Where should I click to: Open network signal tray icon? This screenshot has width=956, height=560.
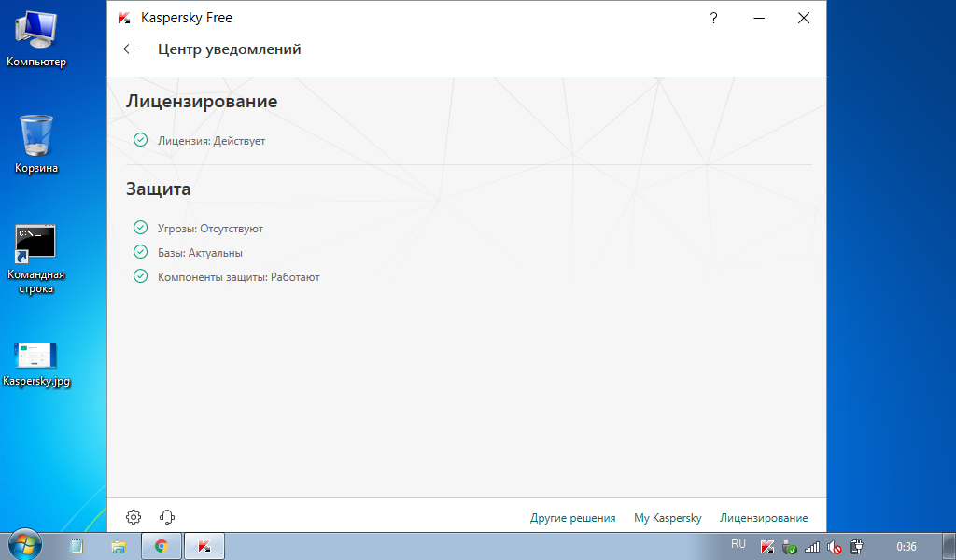pos(811,547)
